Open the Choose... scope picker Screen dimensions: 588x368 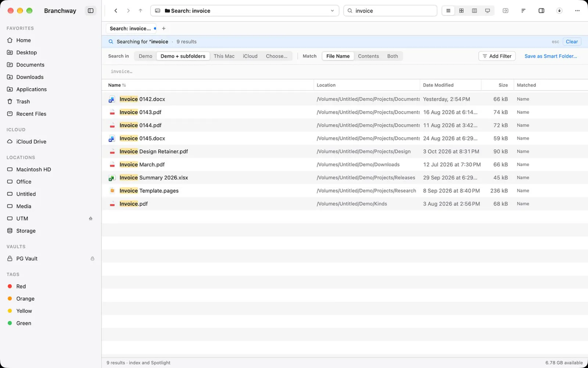pyautogui.click(x=276, y=56)
